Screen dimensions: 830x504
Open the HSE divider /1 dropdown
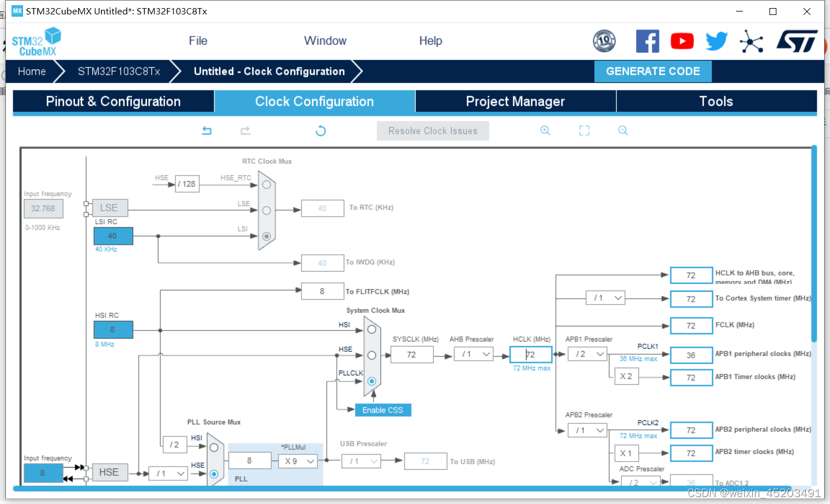click(168, 473)
